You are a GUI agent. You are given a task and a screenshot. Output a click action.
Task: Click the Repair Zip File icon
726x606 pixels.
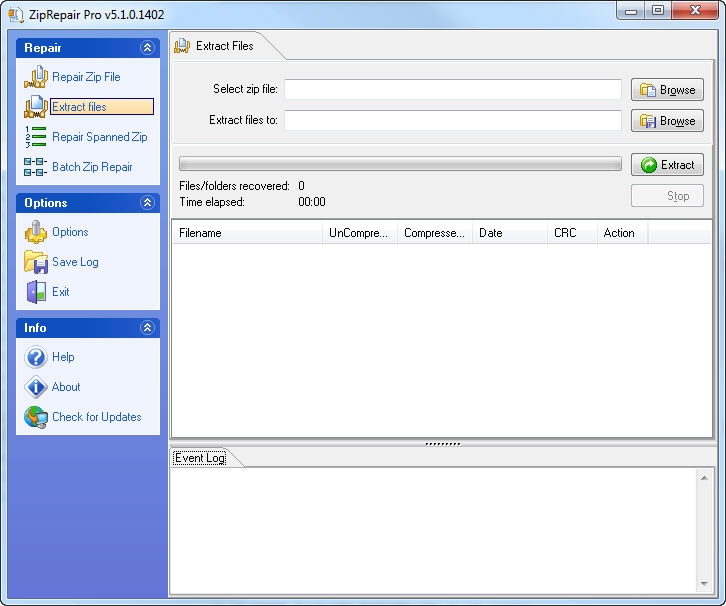[x=36, y=77]
